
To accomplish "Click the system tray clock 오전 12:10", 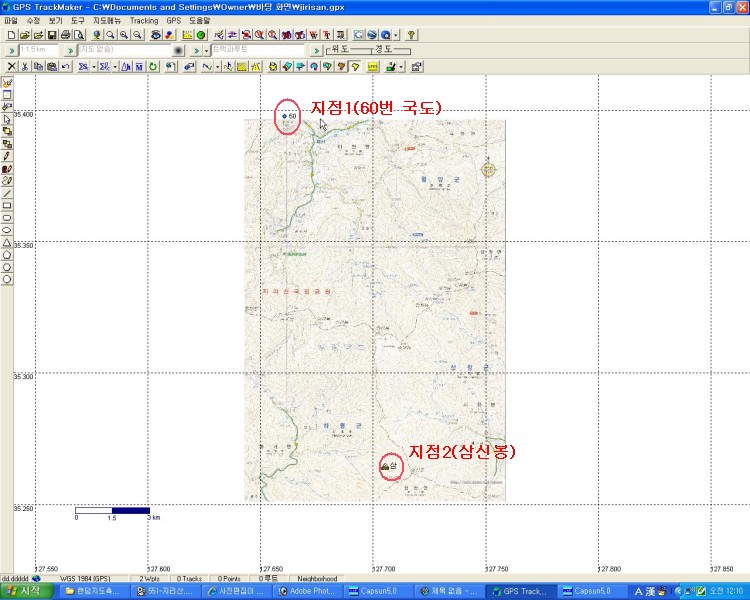I will click(726, 591).
